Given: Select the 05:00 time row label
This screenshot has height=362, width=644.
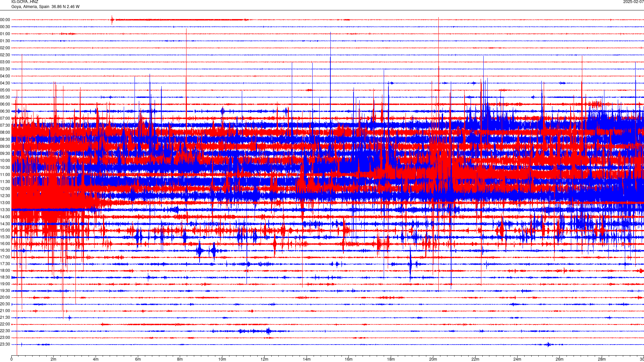Looking at the screenshot, I should (x=5, y=90).
